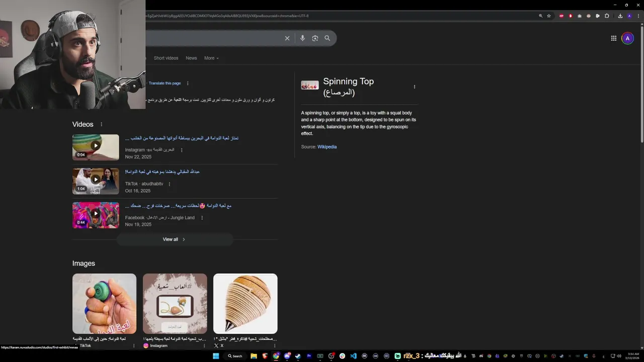Click the Spinning Top panel thumbnail image
The image size is (644, 362).
[310, 85]
